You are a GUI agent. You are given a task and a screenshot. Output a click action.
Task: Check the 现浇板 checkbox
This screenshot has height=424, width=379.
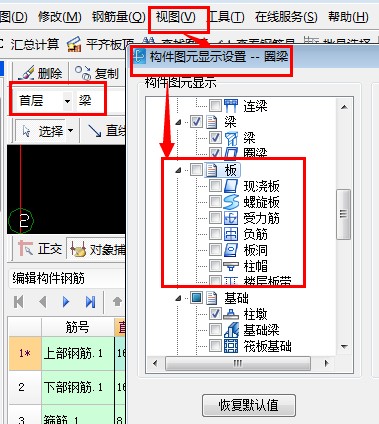tap(215, 186)
